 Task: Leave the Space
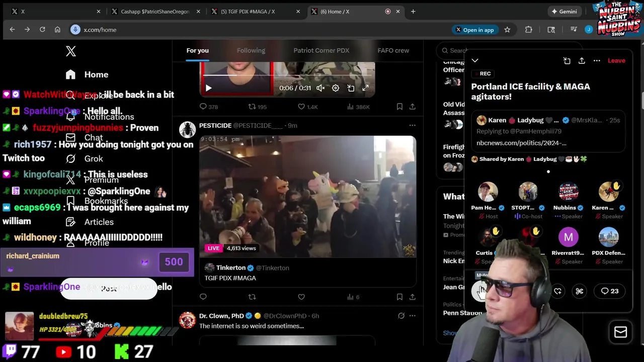(616, 61)
